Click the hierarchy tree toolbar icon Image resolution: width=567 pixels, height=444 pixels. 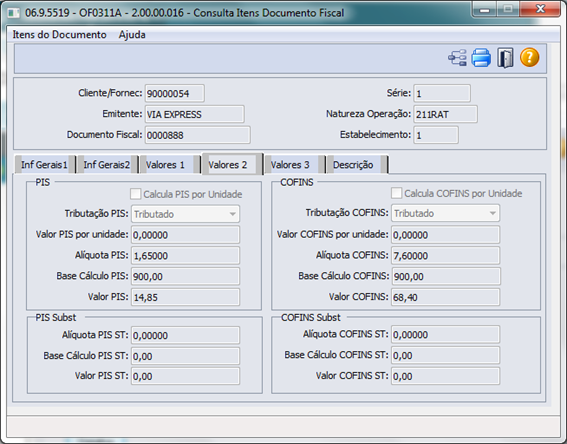457,58
